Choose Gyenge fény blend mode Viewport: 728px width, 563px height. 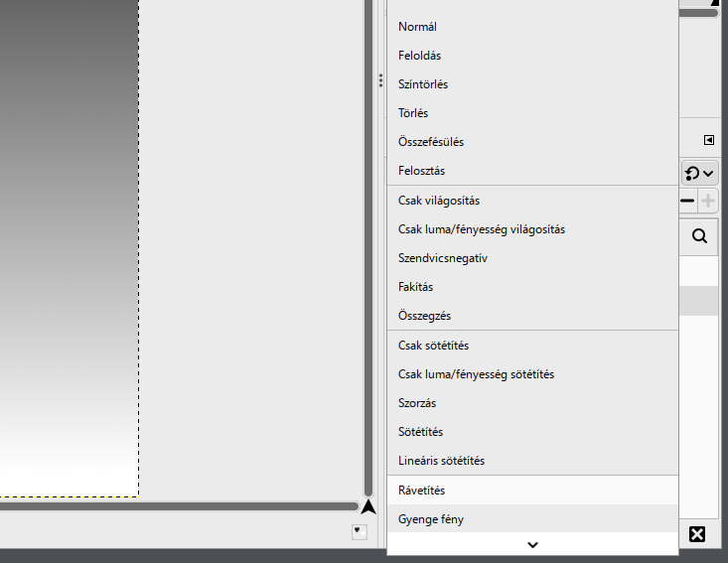[532, 519]
